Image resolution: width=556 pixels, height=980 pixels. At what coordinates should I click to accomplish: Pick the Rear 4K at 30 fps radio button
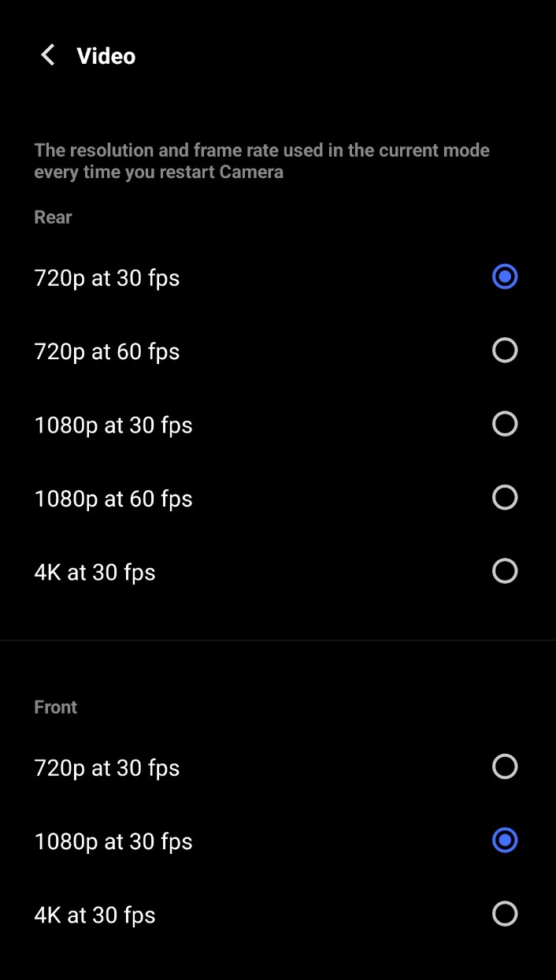coord(504,571)
